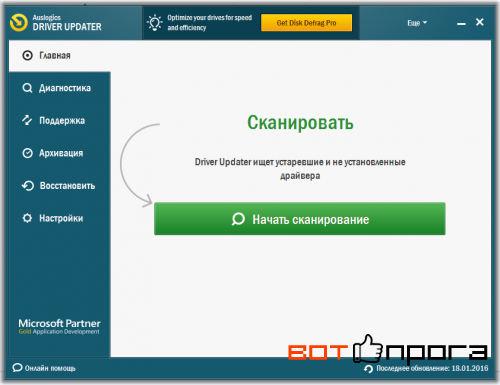Click the Диагностика magnifier icon
The width and height of the screenshot is (500, 385).
click(x=27, y=88)
